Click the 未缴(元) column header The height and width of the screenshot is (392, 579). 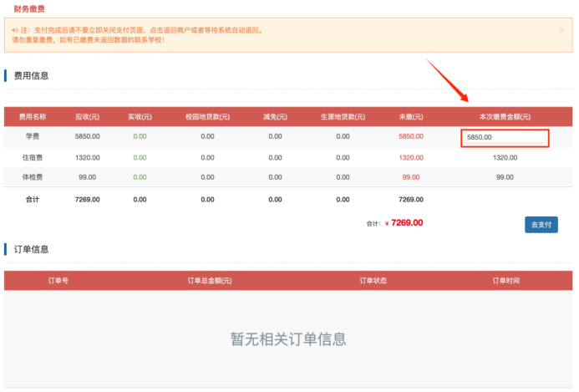click(411, 117)
